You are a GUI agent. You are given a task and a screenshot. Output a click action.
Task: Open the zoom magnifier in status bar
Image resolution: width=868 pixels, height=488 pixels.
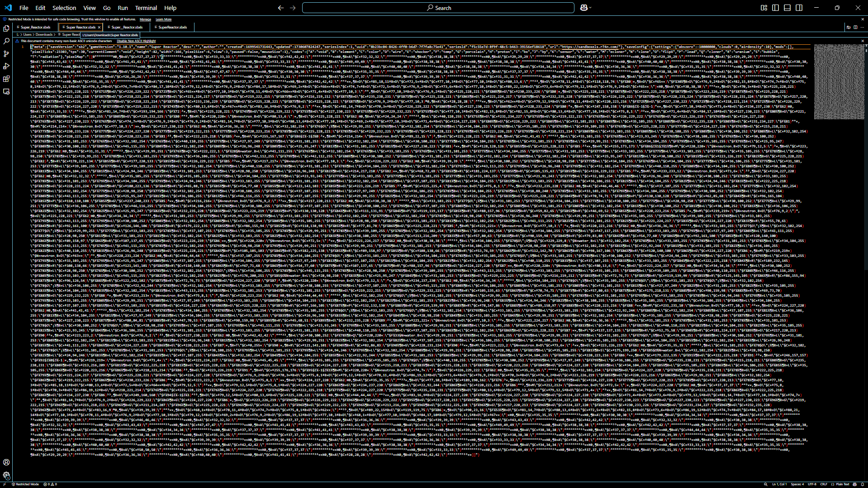766,484
